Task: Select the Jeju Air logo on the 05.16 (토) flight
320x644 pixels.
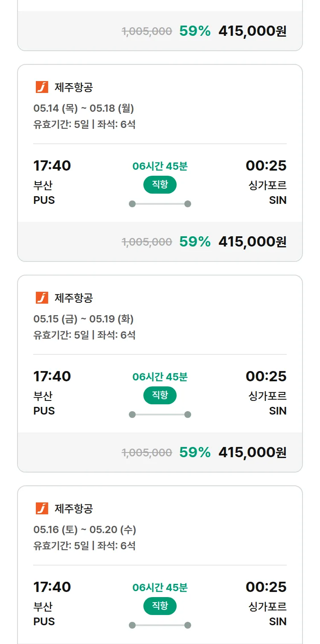Action: 42,508
